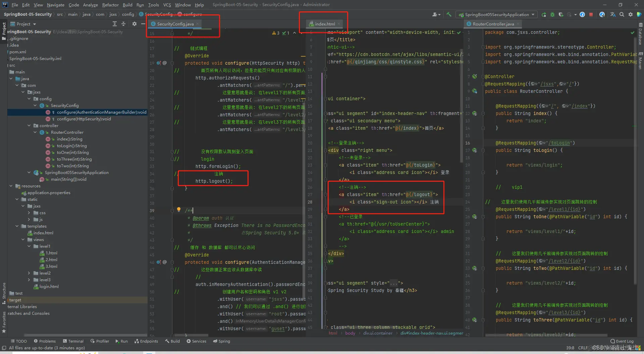Image resolution: width=644 pixels, height=354 pixels.
Task: Toggle the Terminal tool window
Action: (x=73, y=341)
